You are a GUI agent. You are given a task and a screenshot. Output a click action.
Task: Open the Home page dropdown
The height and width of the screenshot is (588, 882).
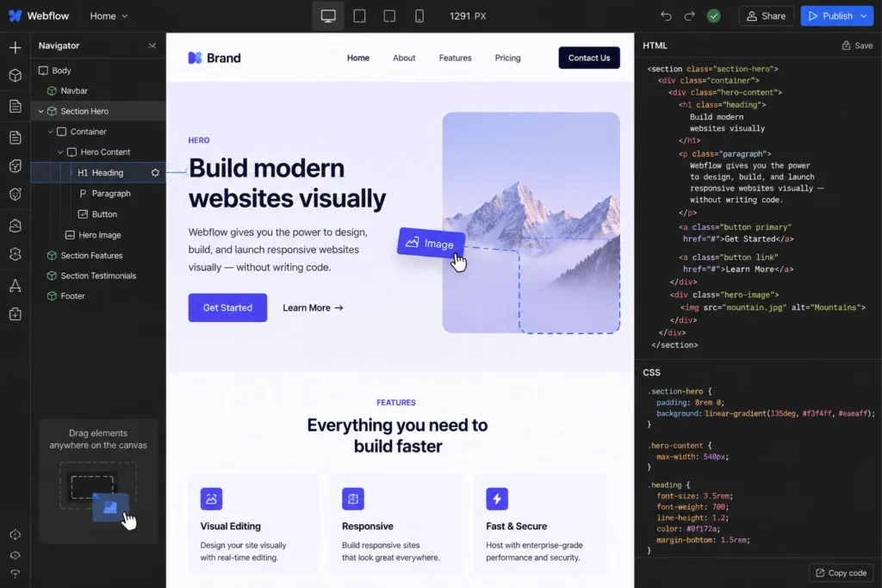click(109, 16)
